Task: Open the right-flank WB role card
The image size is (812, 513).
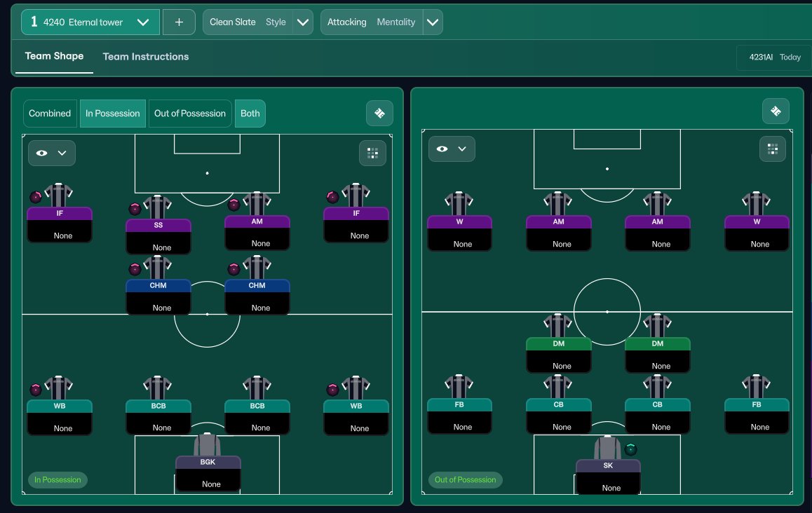Action: (x=356, y=417)
